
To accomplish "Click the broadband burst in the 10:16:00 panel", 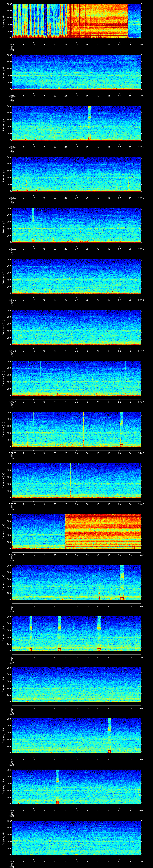I will 90,123.
